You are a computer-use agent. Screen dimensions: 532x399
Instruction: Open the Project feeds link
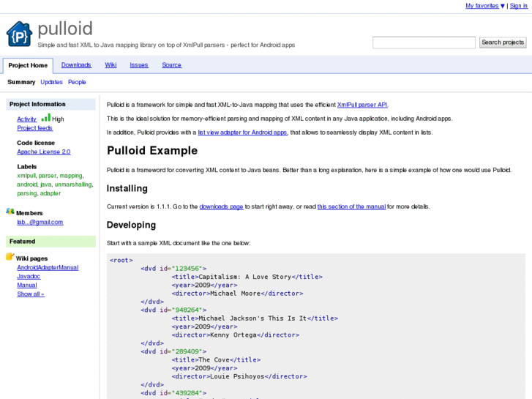tap(34, 128)
